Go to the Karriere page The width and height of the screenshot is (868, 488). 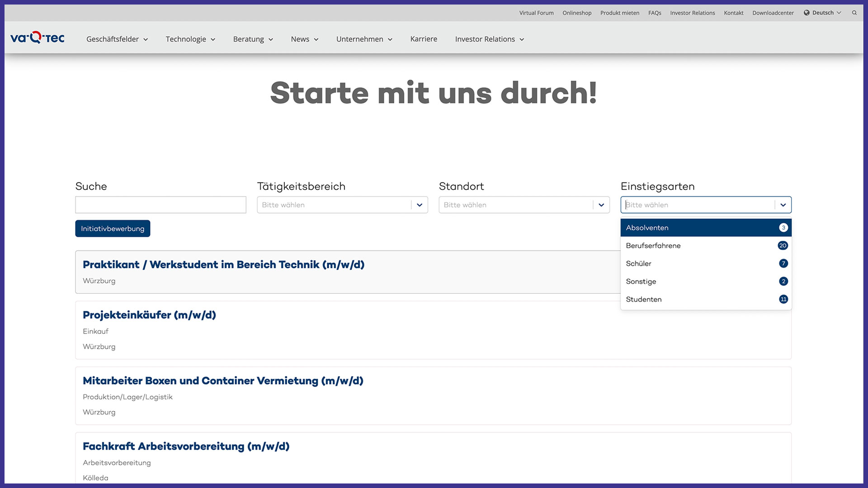pyautogui.click(x=423, y=39)
